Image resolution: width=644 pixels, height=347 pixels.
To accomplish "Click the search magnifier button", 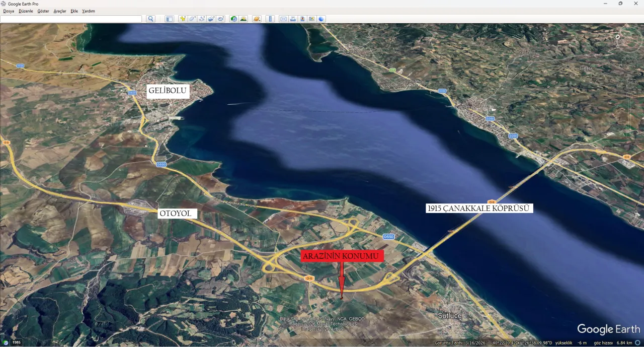I will (150, 19).
